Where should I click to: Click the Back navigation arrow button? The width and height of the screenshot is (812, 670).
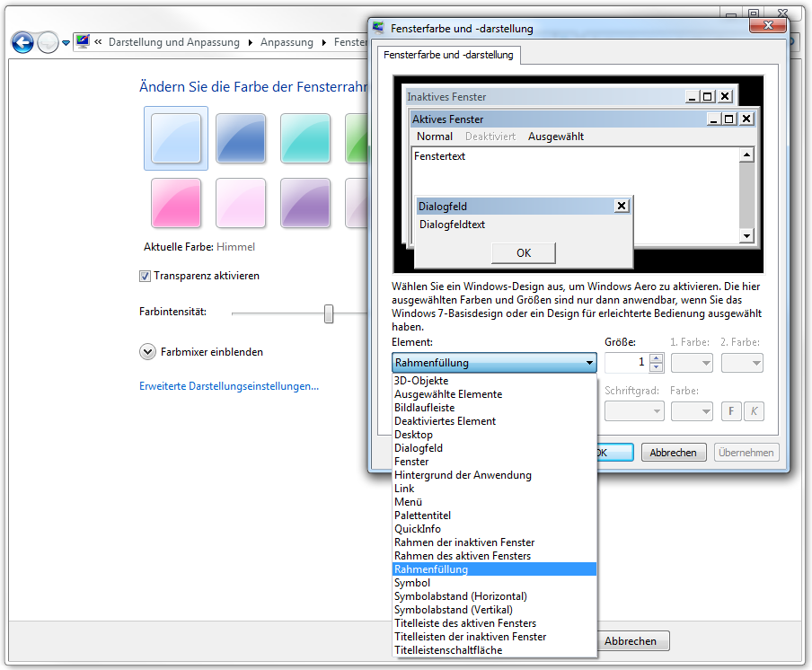tap(22, 42)
